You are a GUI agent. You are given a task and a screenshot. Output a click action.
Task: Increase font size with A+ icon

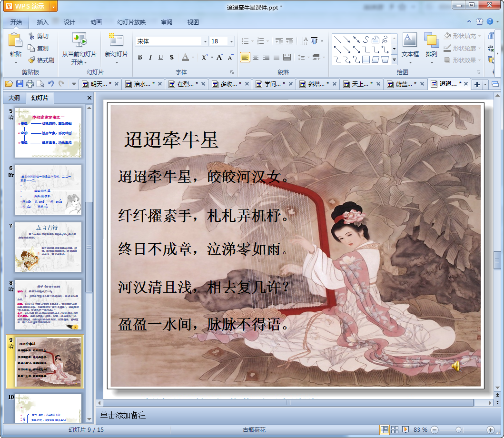(219, 57)
